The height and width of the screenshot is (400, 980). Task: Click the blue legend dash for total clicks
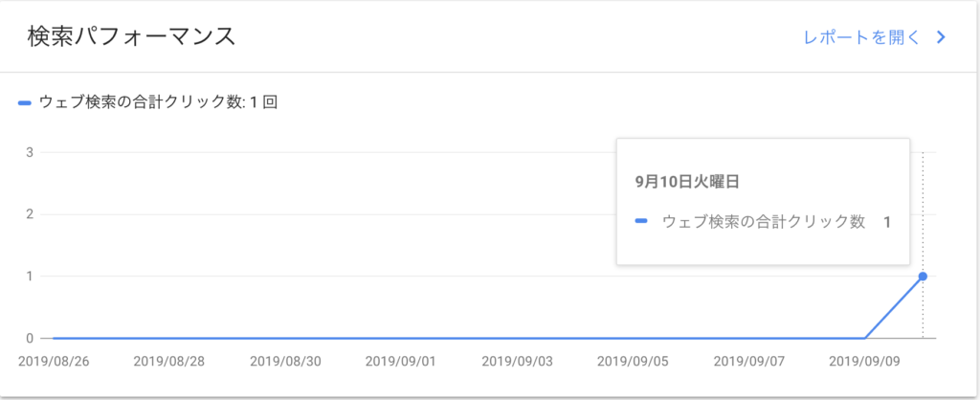pos(25,102)
